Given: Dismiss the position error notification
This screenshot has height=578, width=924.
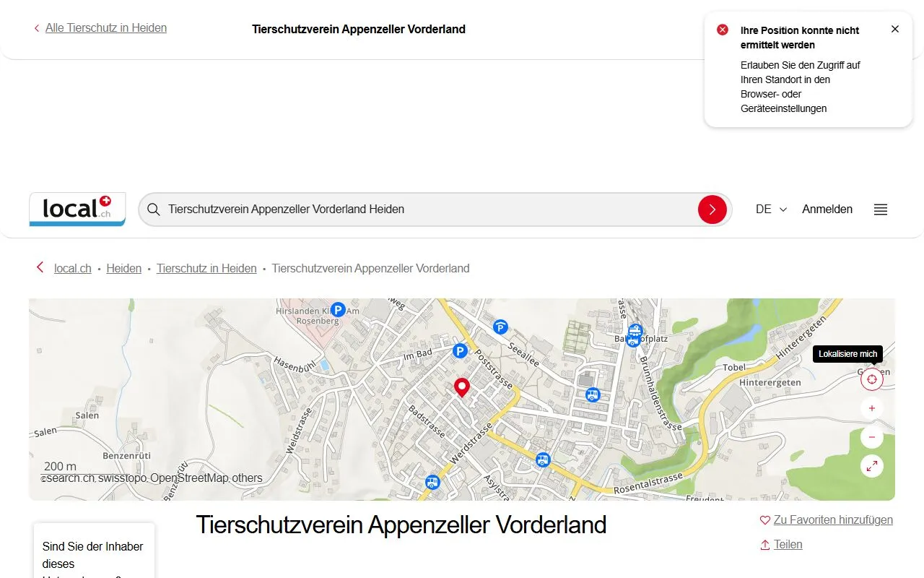Looking at the screenshot, I should coord(895,29).
